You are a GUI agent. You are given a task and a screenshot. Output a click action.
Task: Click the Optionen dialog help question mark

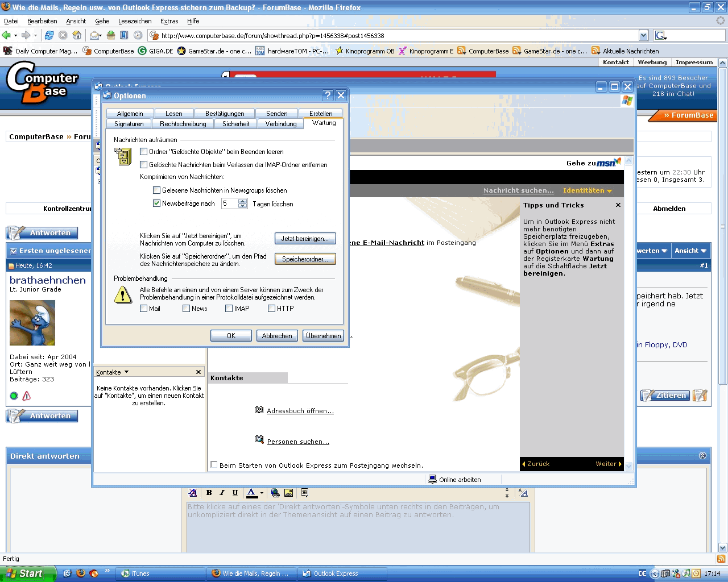tap(328, 95)
